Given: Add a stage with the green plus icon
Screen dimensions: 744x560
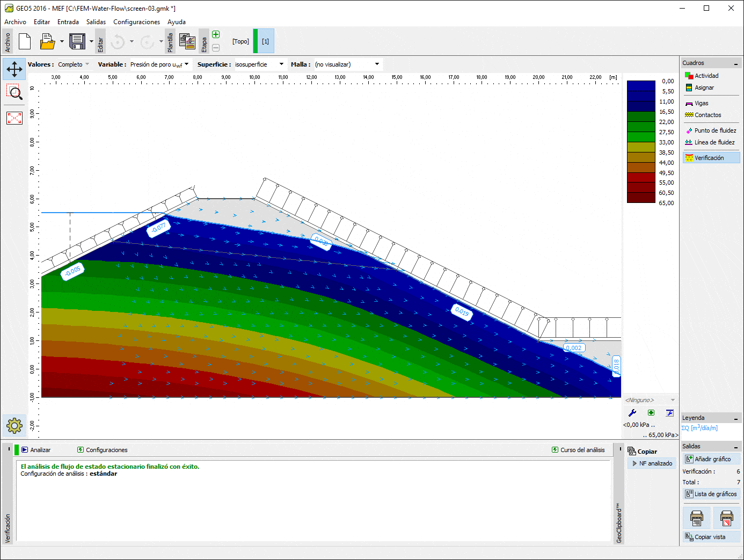Looking at the screenshot, I should (216, 35).
